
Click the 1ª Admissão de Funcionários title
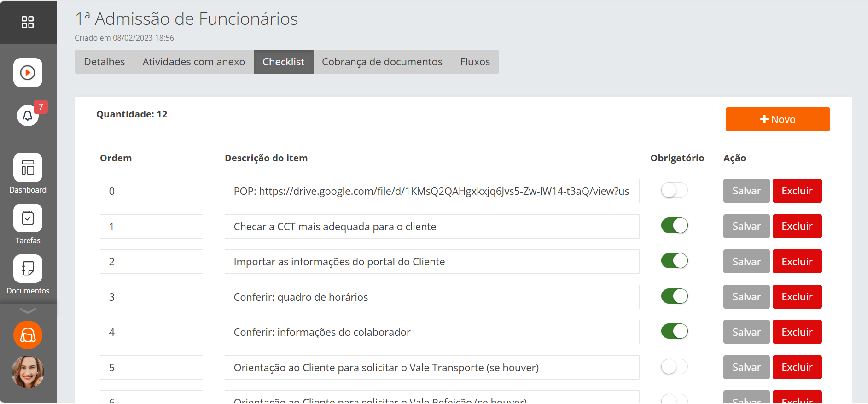tap(186, 19)
